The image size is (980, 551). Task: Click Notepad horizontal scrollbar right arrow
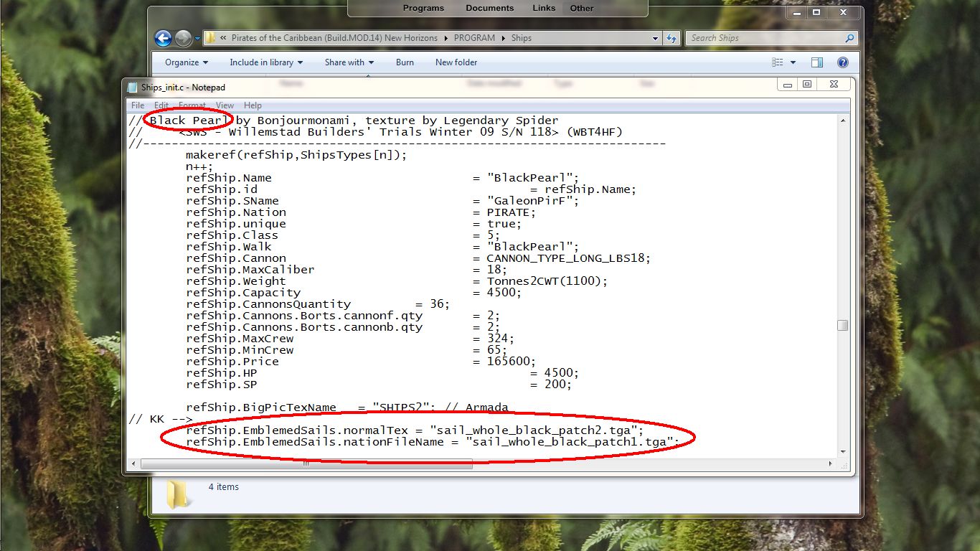pos(830,463)
